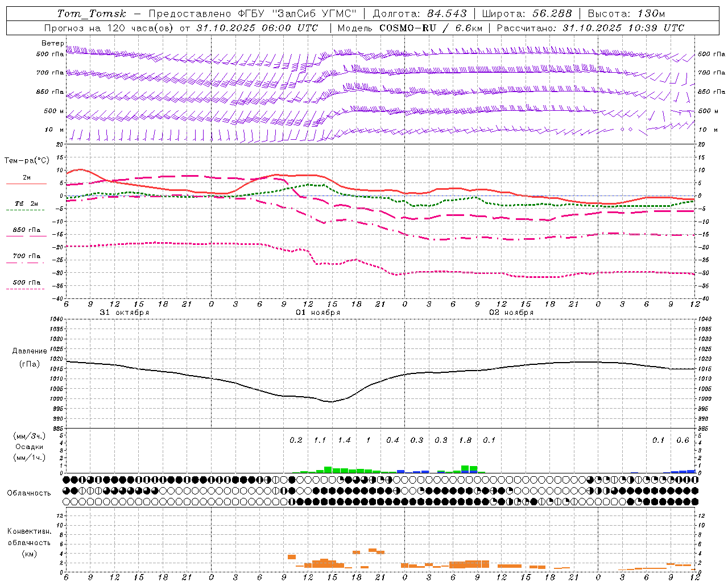Click the 0.6 three-hour precipitation value
The image size is (728, 582).
pos(682,440)
